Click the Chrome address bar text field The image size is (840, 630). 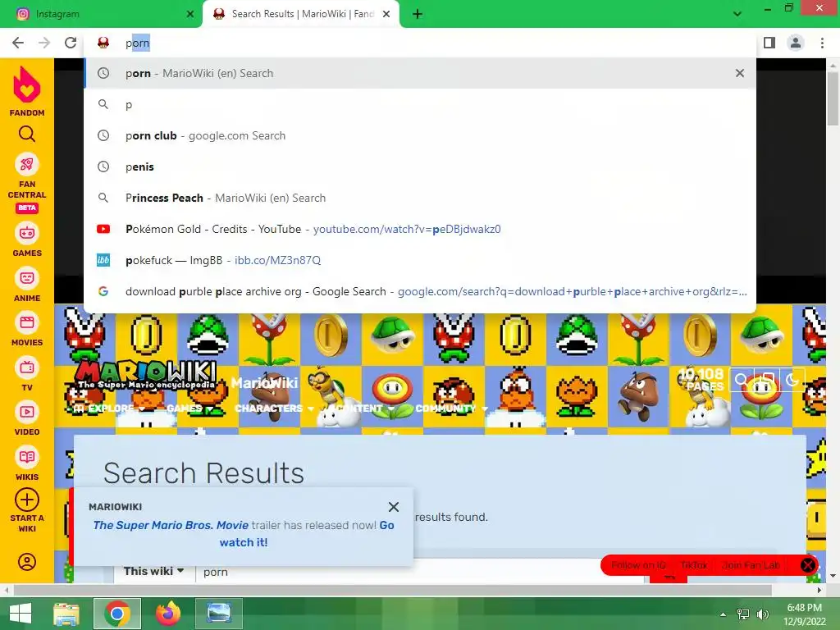(x=420, y=43)
